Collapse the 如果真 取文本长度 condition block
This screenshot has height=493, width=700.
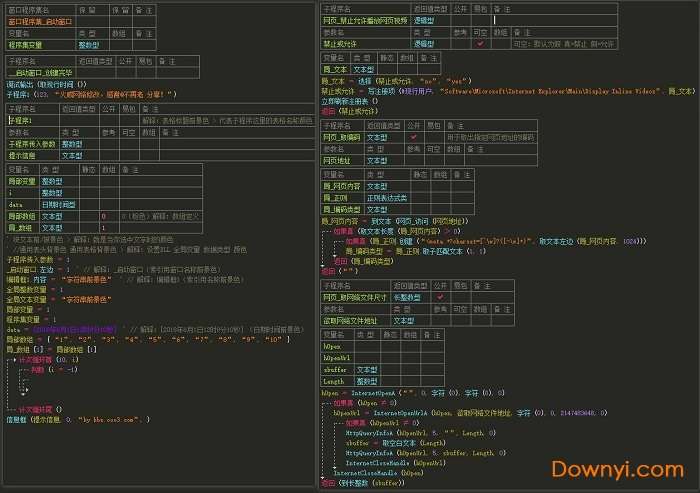click(325, 230)
